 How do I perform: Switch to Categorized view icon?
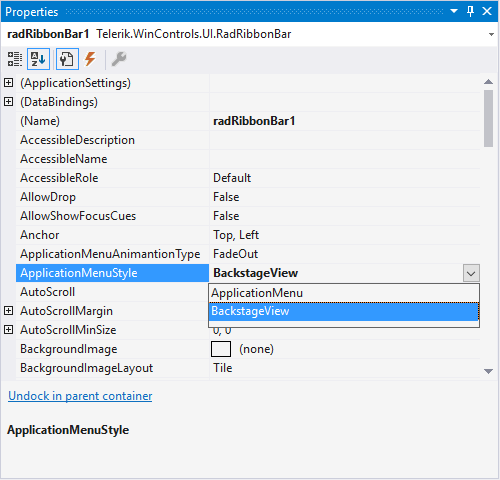pyautogui.click(x=15, y=59)
